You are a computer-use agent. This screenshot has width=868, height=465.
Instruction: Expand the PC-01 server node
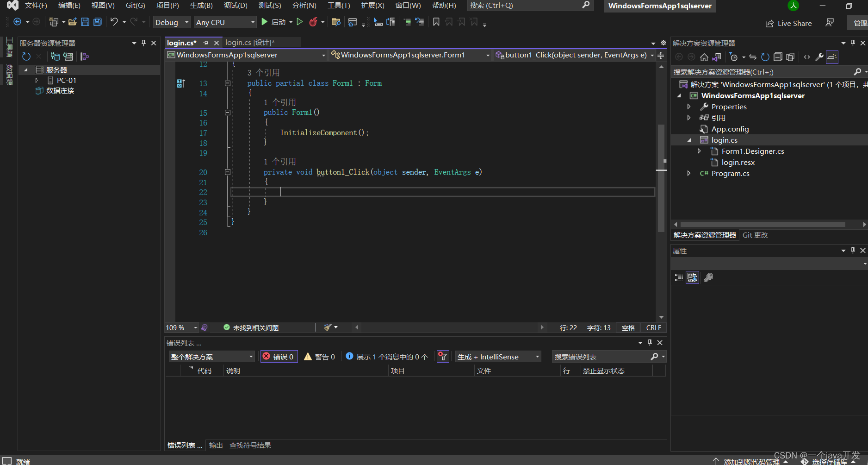37,80
